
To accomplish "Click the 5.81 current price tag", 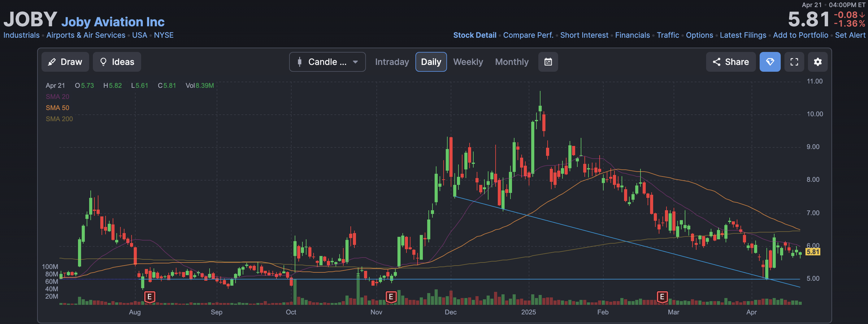I will [x=812, y=252].
